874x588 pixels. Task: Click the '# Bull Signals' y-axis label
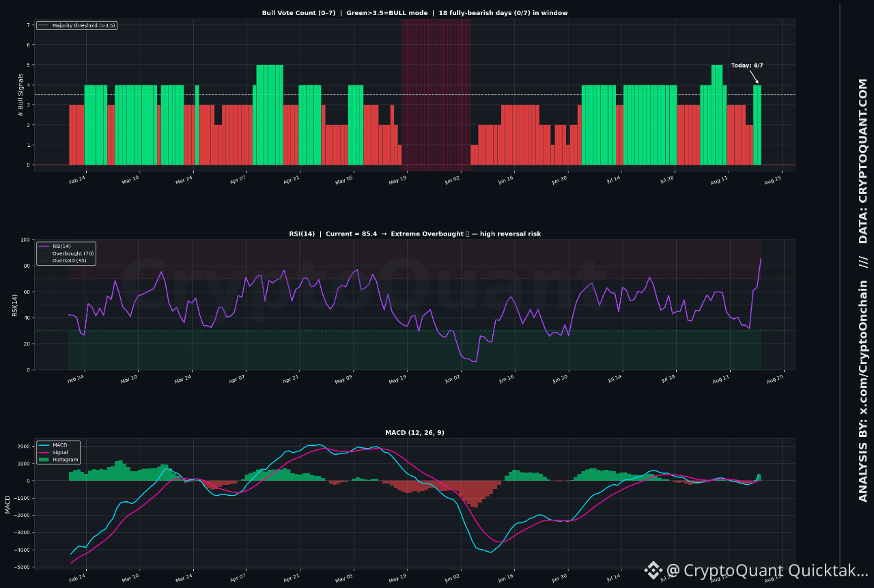(x=20, y=94)
